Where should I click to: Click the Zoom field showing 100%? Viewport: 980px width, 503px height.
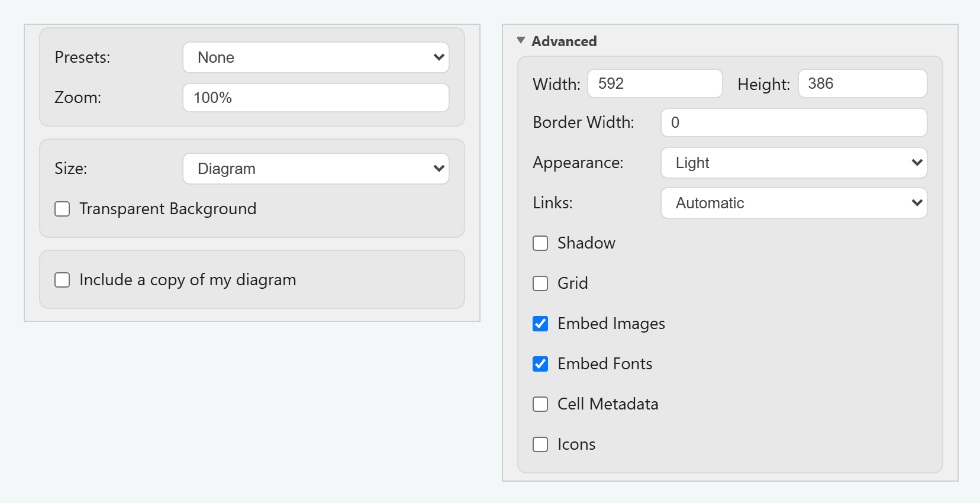point(316,98)
